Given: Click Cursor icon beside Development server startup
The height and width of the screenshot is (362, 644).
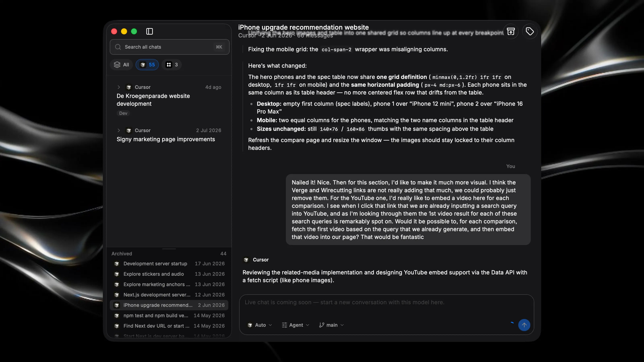Looking at the screenshot, I should (117, 264).
